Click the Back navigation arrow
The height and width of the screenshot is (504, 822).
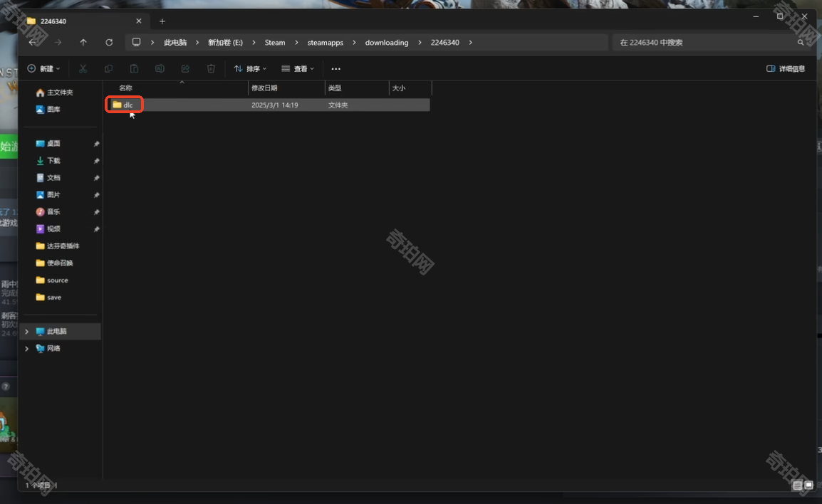[33, 43]
